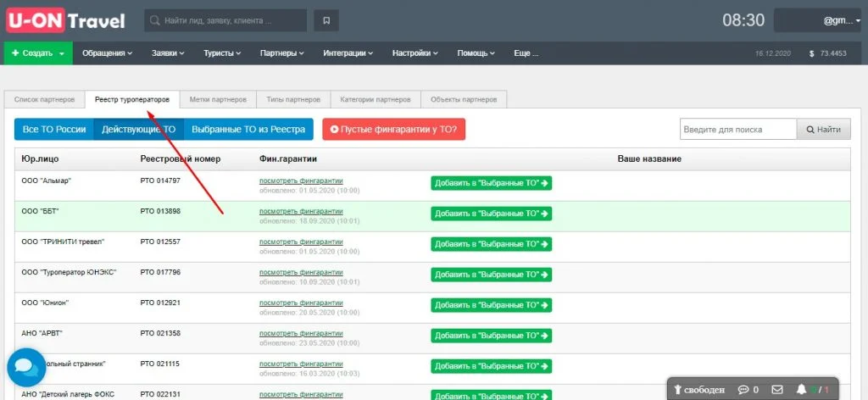The image size is (868, 400).
Task: Select the 'Все ТО России' filter
Action: 54,130
